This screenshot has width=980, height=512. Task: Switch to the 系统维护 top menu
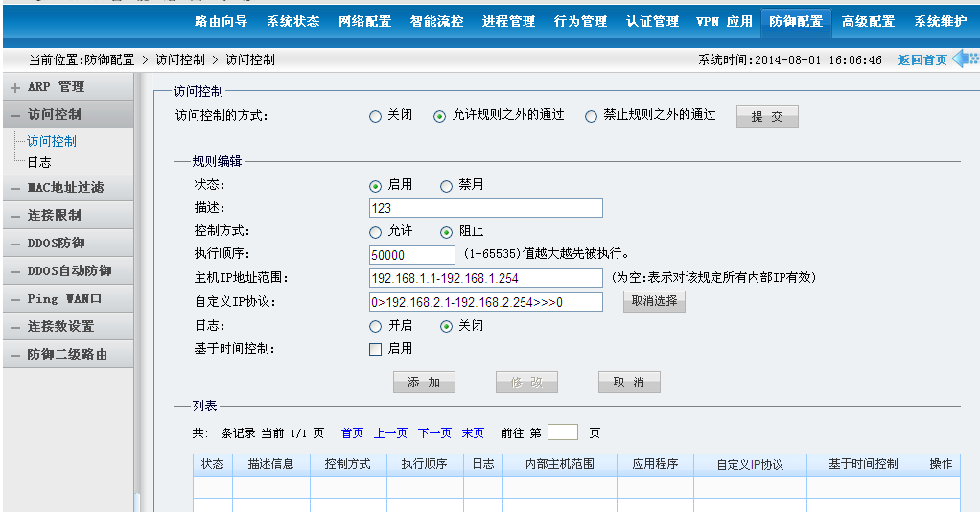(x=940, y=21)
